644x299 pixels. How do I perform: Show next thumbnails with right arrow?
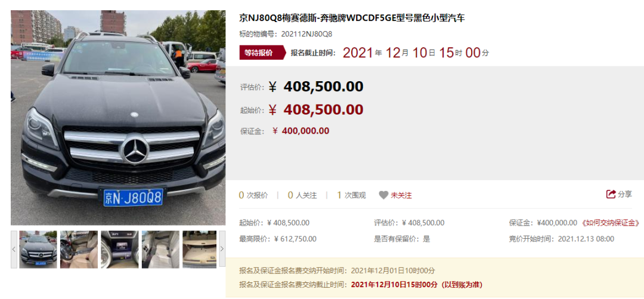coord(222,249)
